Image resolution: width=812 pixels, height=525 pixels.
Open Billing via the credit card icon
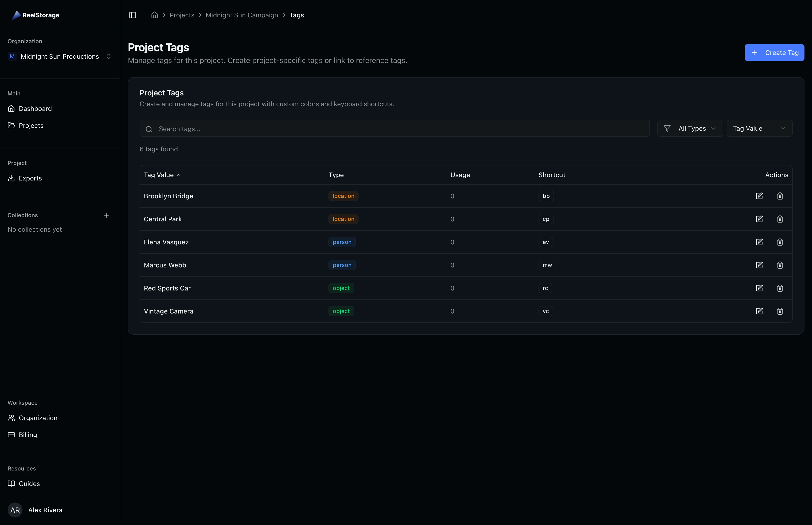[x=11, y=435]
